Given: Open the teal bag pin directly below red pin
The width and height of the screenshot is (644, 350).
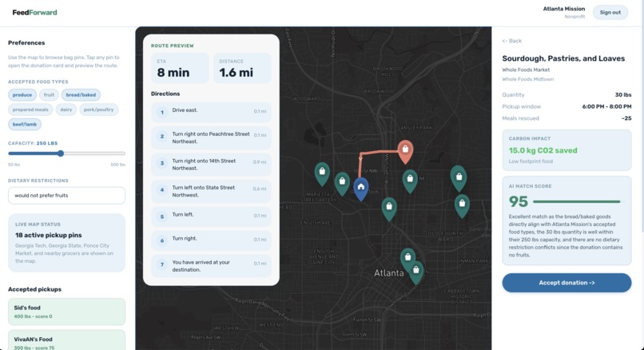Looking at the screenshot, I should click(x=410, y=181).
